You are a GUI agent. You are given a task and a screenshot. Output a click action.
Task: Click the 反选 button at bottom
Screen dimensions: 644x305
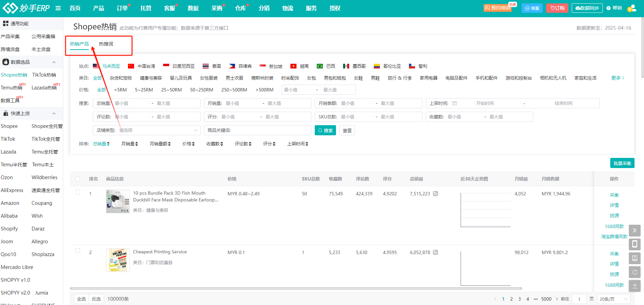(x=96, y=299)
